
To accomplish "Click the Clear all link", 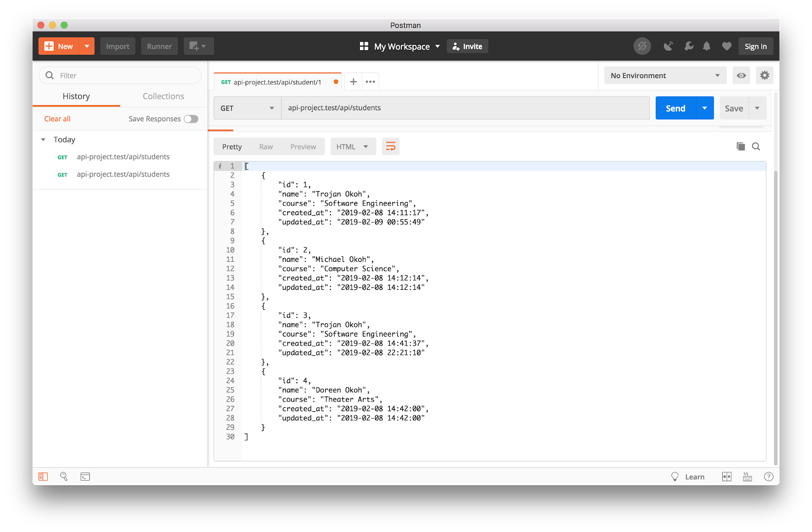I will (57, 119).
